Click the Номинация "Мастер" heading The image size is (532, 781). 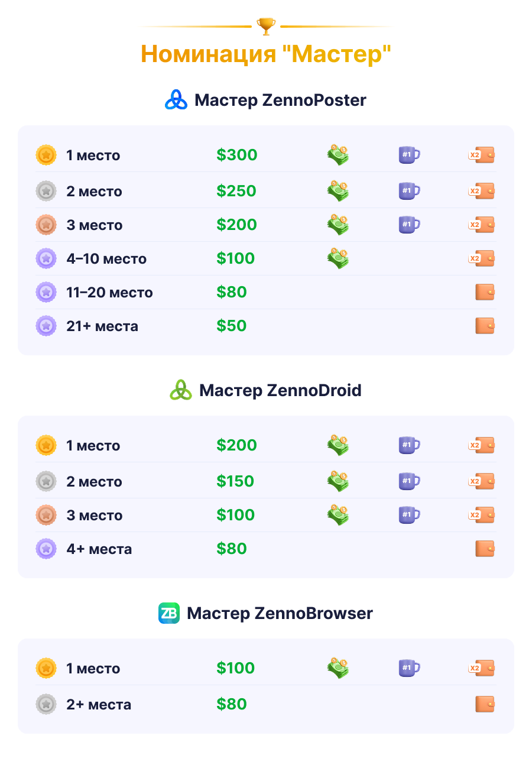266,54
